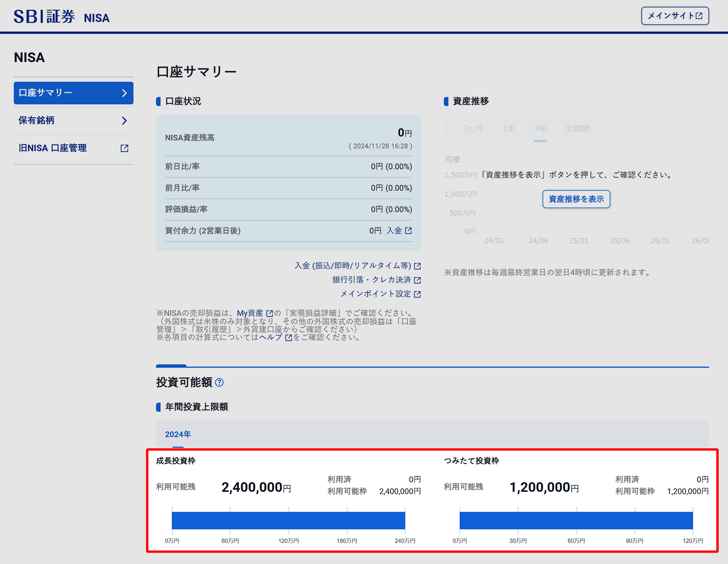Click the help question mark beside 投資可能額
The height and width of the screenshot is (564, 728).
click(x=220, y=383)
